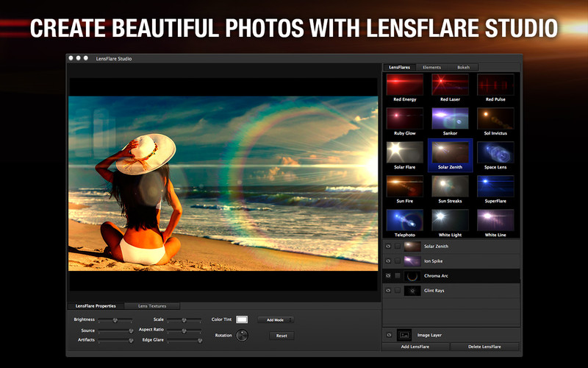588x368 pixels.
Task: Pick the Ruby Glow flare preset
Action: [x=405, y=118]
